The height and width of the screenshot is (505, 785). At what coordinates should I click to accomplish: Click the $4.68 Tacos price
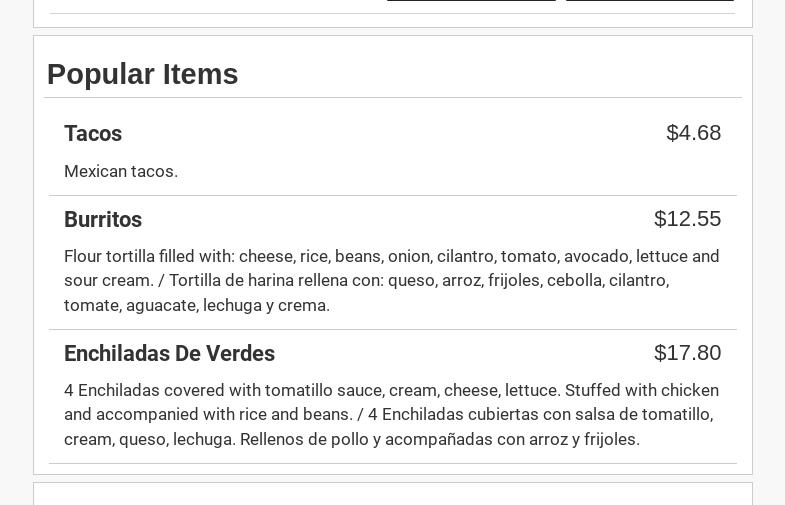pyautogui.click(x=693, y=133)
